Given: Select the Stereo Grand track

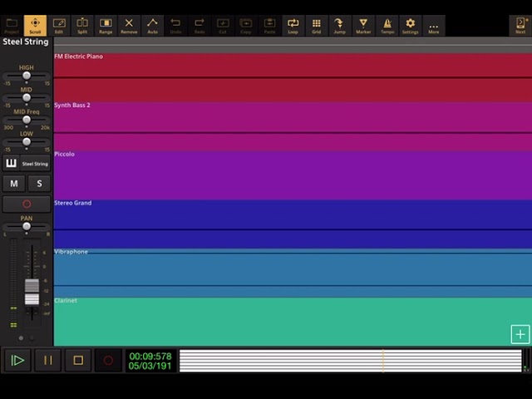Looking at the screenshot, I should coord(293,224).
